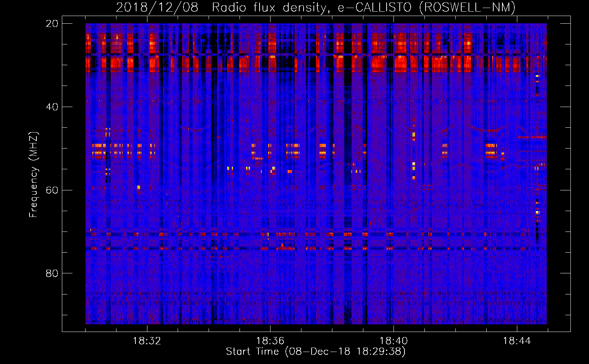The width and height of the screenshot is (589, 364).
Task: Click the 60 MHz frequency tick label
Action: 52,190
